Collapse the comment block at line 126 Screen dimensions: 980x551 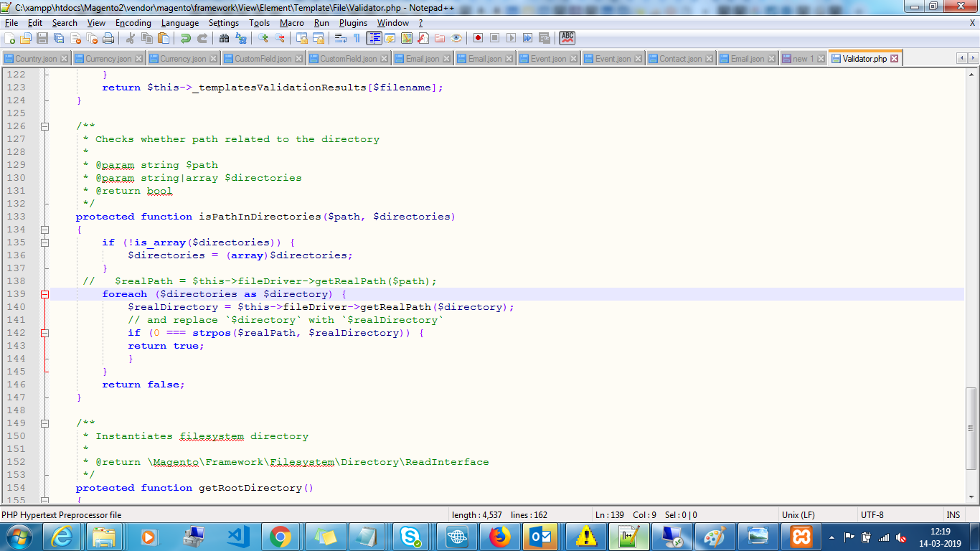44,126
